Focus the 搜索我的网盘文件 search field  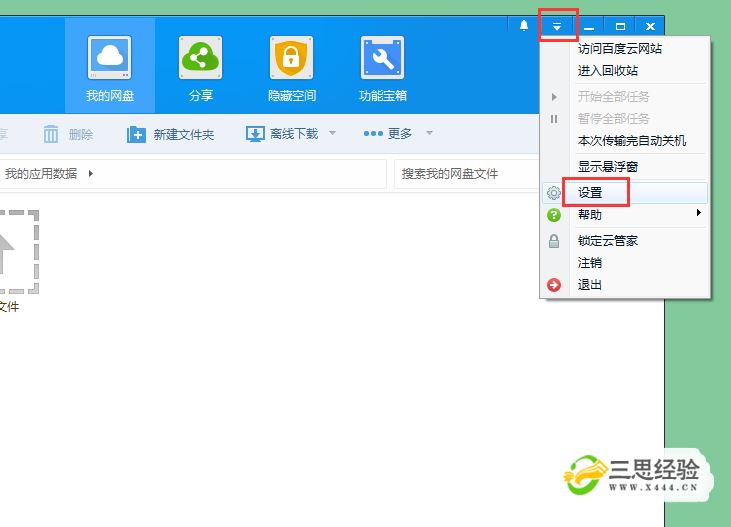point(466,174)
